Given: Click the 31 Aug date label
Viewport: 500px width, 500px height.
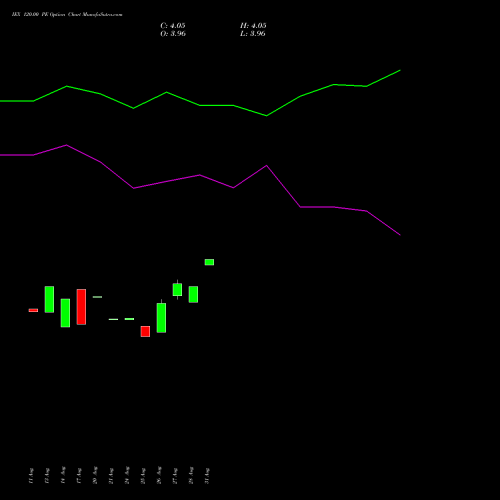Looking at the screenshot, I should point(207,476).
